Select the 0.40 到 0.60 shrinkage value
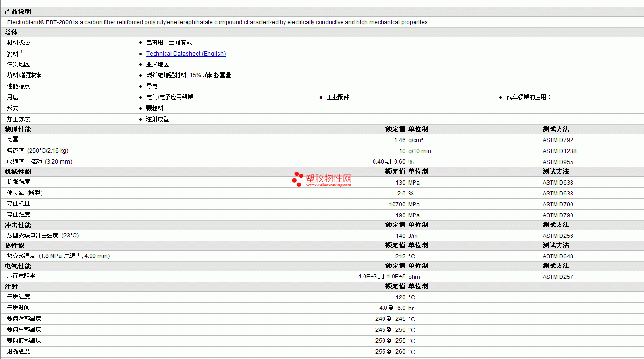Viewport: 644px width, 359px height. coord(389,162)
